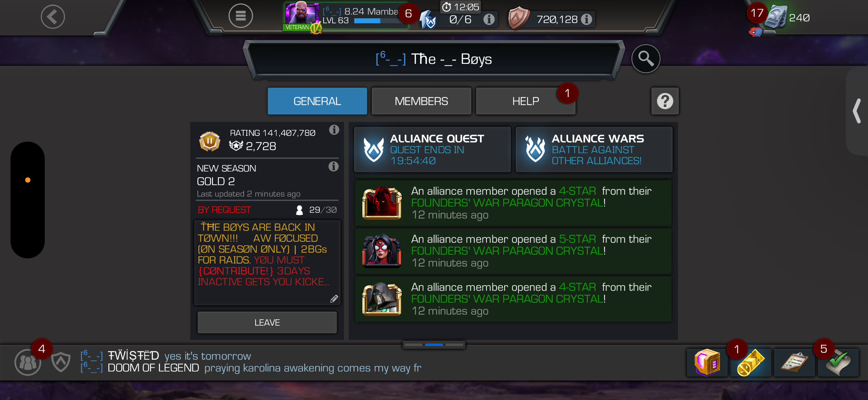Open the green checkmark tasks icon
The image size is (868, 400).
point(838,362)
